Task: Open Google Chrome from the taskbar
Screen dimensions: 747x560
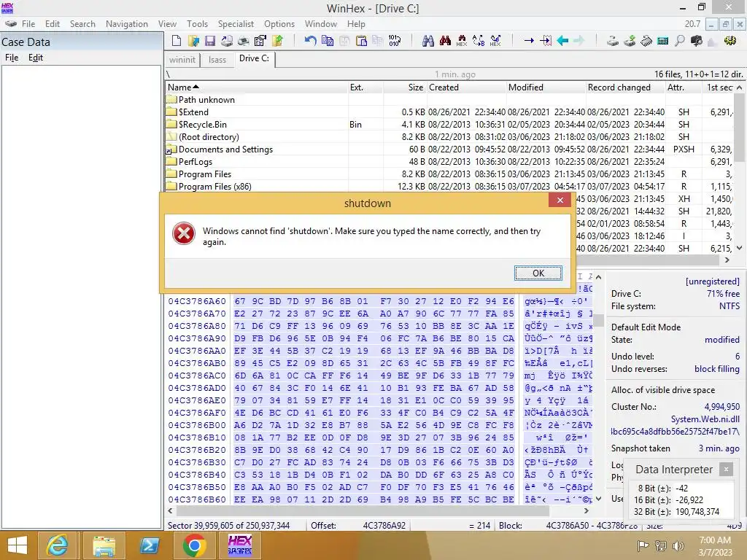Action: pyautogui.click(x=194, y=545)
